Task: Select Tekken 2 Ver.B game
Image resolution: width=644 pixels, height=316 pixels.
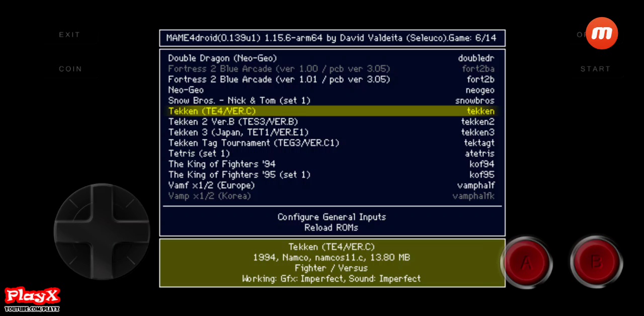Action: click(332, 122)
